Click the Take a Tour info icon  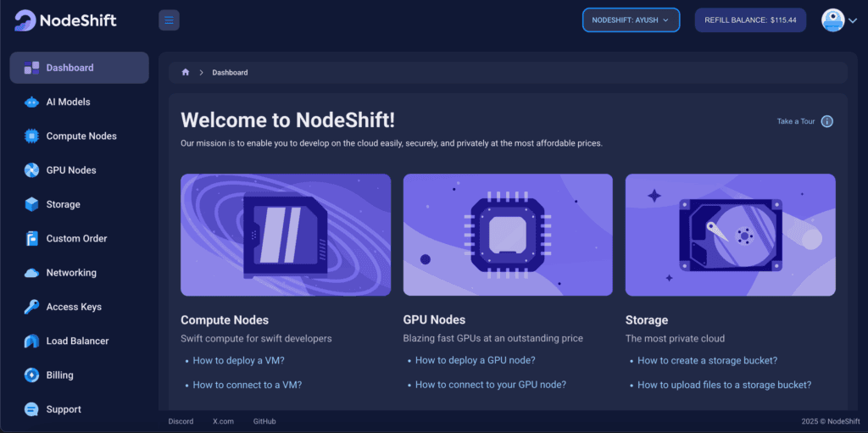pos(827,121)
